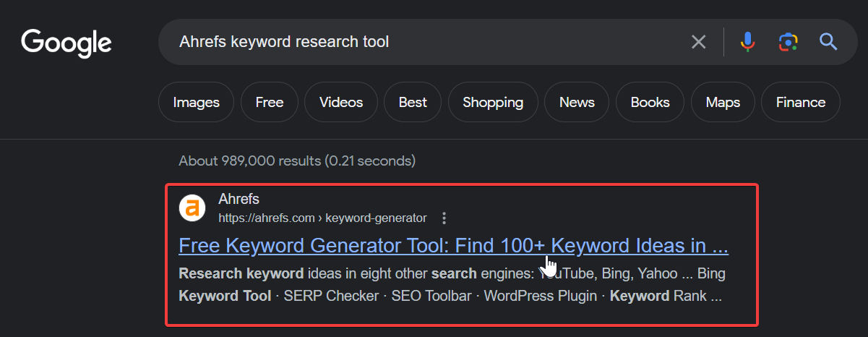Open three-dot menu beside ahrefs.com URL
Image resolution: width=868 pixels, height=337 pixels.
pos(444,218)
